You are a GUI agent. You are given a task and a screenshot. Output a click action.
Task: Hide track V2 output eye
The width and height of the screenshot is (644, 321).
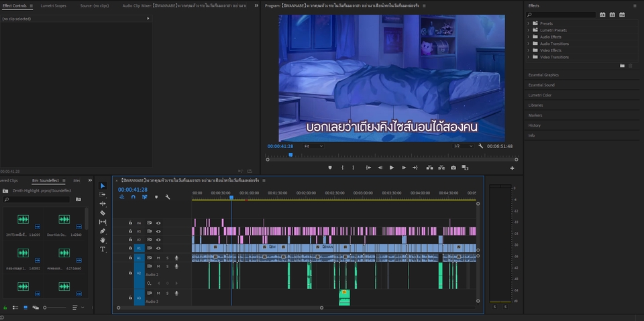coord(158,240)
